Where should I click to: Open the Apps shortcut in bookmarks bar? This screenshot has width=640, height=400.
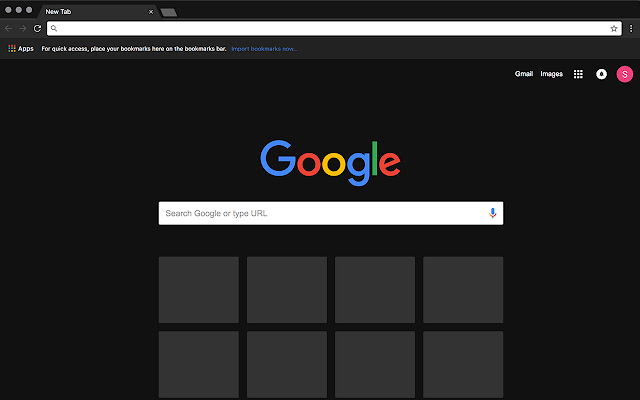pos(21,49)
